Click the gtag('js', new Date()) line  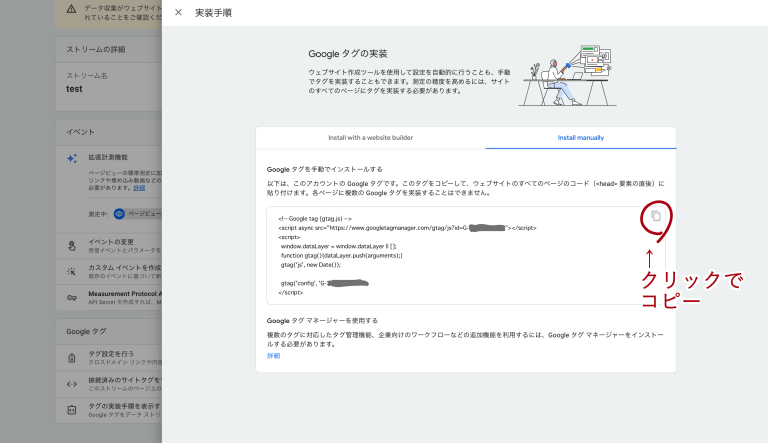click(x=311, y=265)
